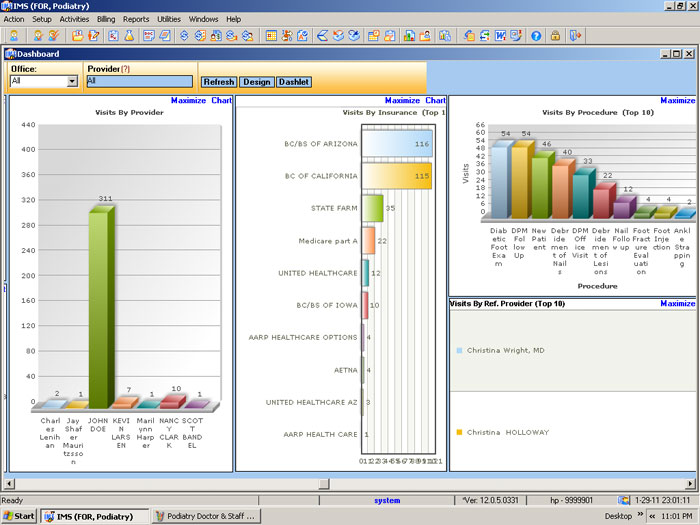Viewport: 700px width, 525px height.
Task: Click the lab flask icon
Action: (129, 36)
